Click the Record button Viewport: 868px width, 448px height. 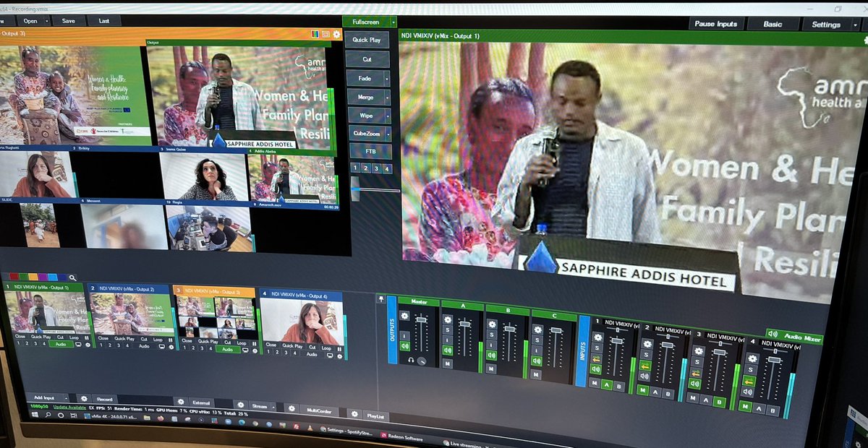[105, 399]
